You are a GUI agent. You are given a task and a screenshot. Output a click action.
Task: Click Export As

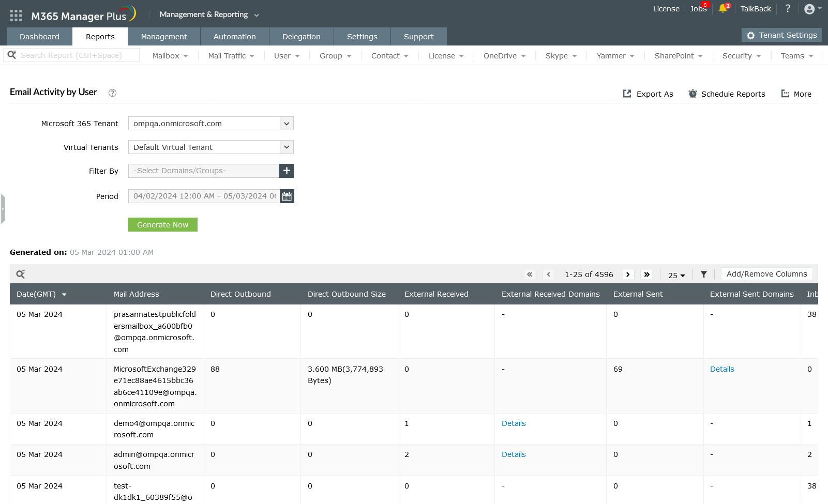[648, 94]
